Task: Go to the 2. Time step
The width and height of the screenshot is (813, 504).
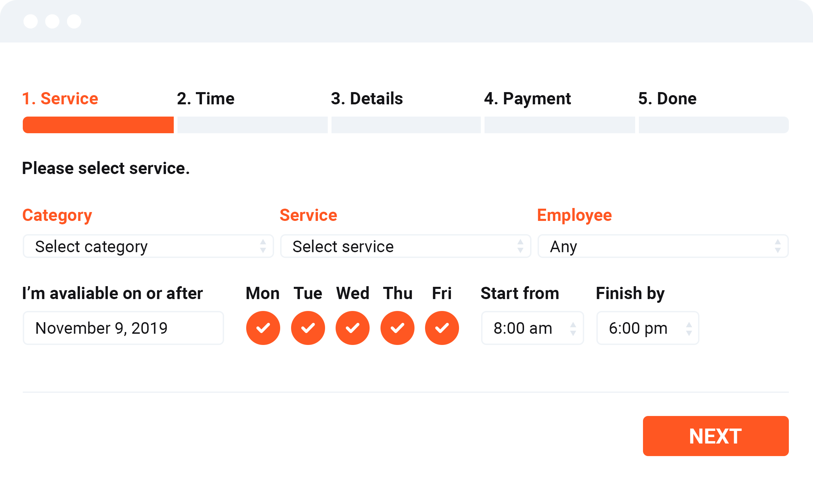Action: (206, 99)
